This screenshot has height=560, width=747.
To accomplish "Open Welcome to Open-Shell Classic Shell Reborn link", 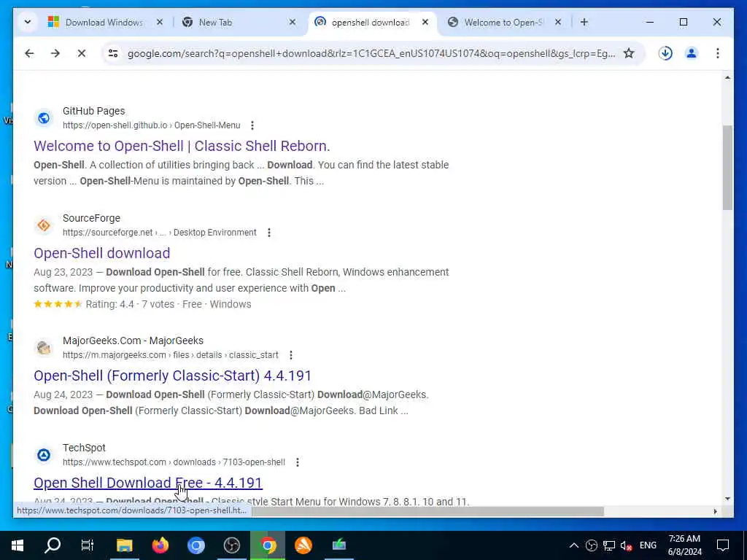I will point(182,146).
